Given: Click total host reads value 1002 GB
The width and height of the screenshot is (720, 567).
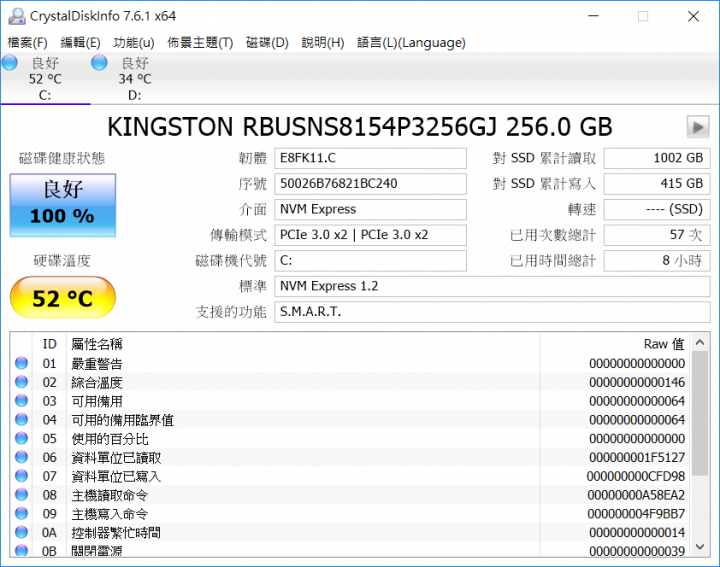Looking at the screenshot, I should (x=657, y=158).
